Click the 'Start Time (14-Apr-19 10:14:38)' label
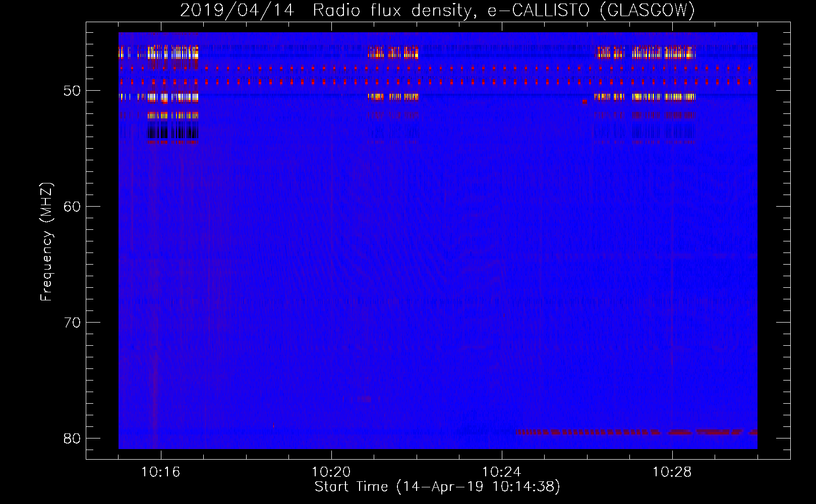 click(437, 487)
